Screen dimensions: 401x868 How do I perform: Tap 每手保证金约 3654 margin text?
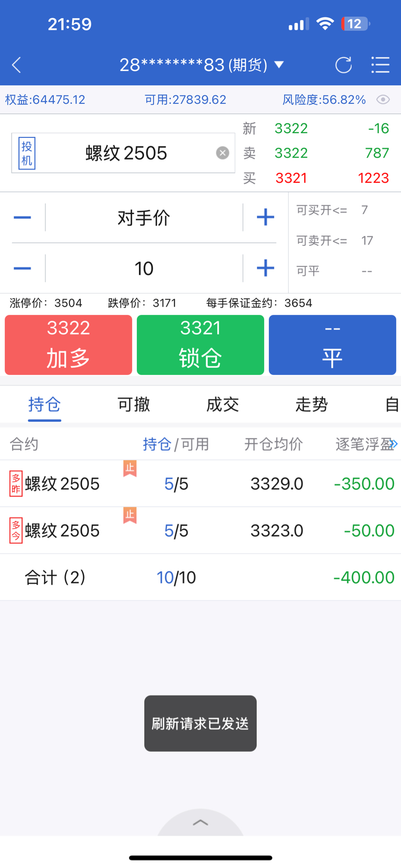pos(259,303)
